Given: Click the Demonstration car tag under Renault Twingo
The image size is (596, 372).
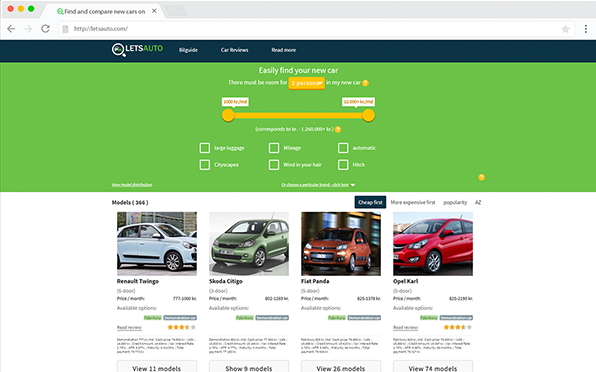Looking at the screenshot, I should pyautogui.click(x=180, y=318).
